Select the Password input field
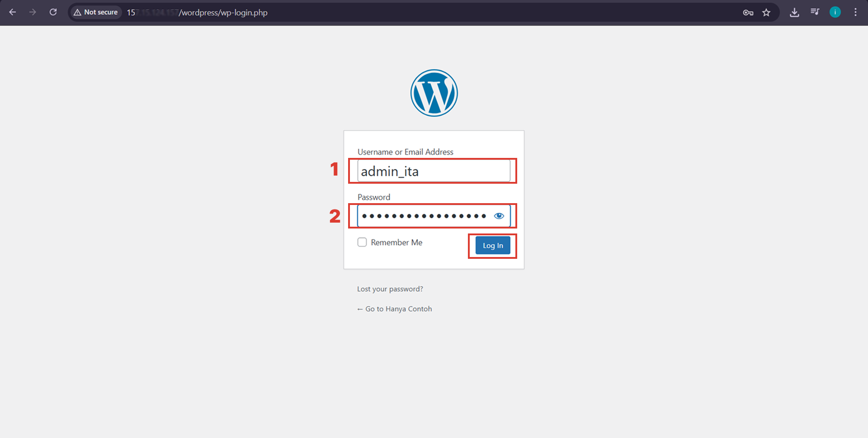This screenshot has width=868, height=438. point(425,216)
